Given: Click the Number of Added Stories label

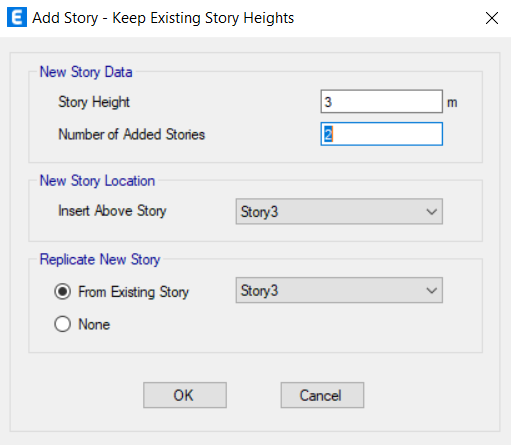Looking at the screenshot, I should tap(132, 134).
